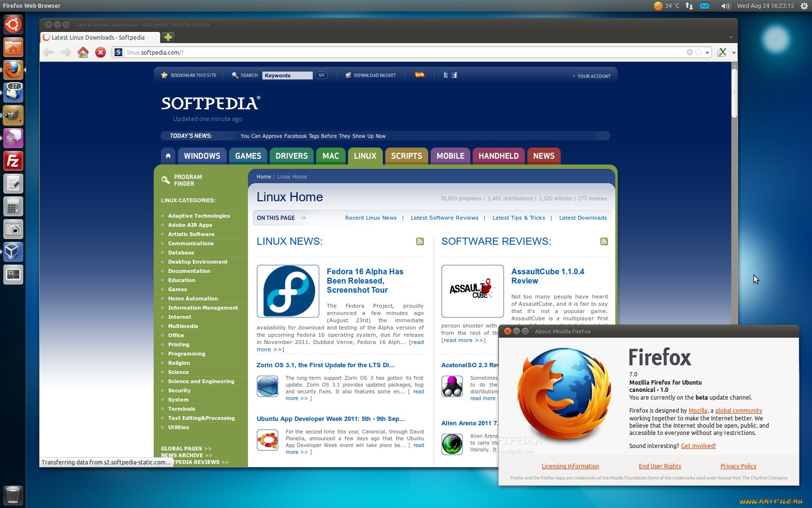The image size is (812, 508).
Task: Click the Softpedia Facebook icon
Action: click(x=455, y=75)
